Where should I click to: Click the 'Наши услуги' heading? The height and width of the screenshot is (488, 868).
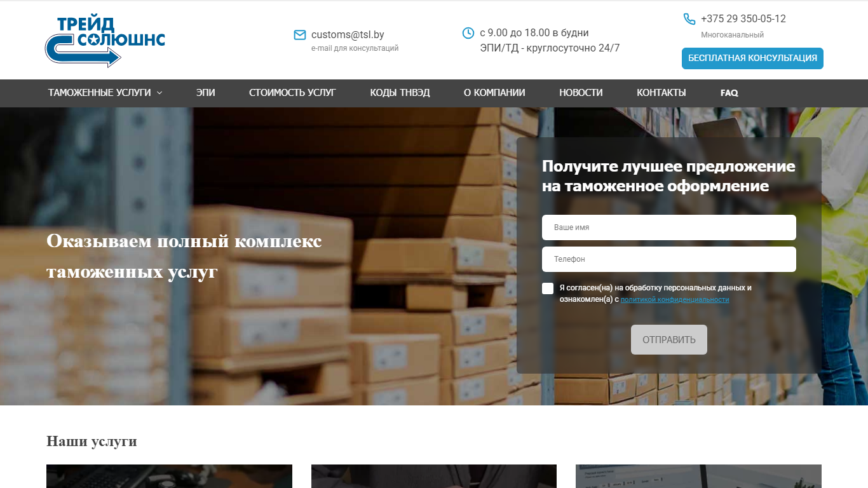pos(92,441)
